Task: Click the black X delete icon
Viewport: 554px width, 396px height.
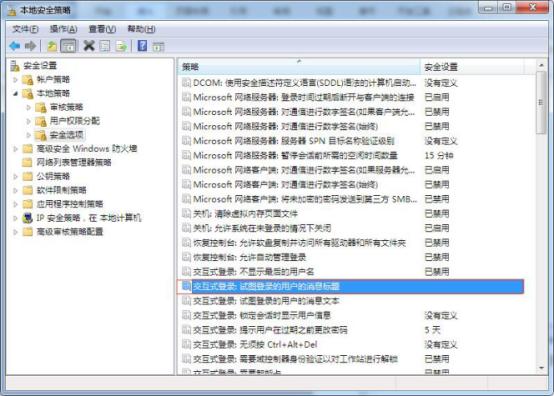Action: pos(89,46)
